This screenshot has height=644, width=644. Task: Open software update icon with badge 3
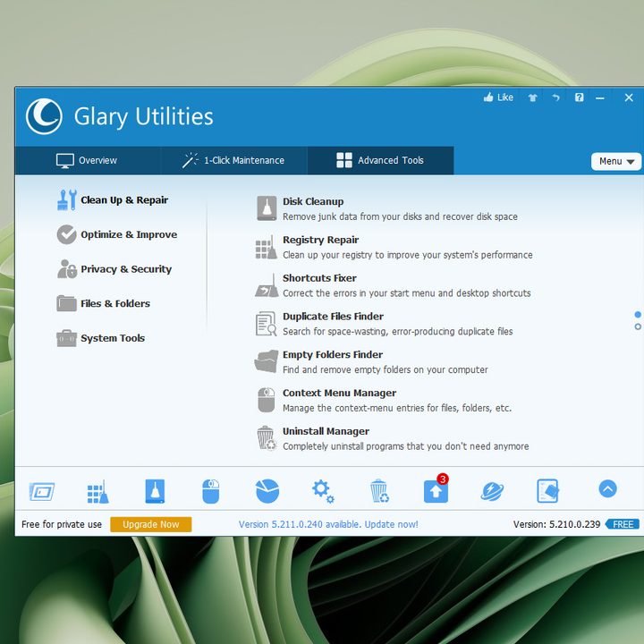tap(436, 490)
